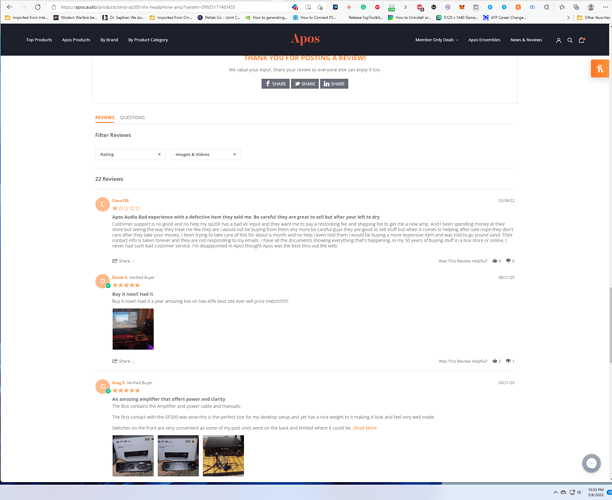Viewport: 612px width, 500px height.
Task: Open the ATP Career Change bookmark
Action: (x=505, y=18)
